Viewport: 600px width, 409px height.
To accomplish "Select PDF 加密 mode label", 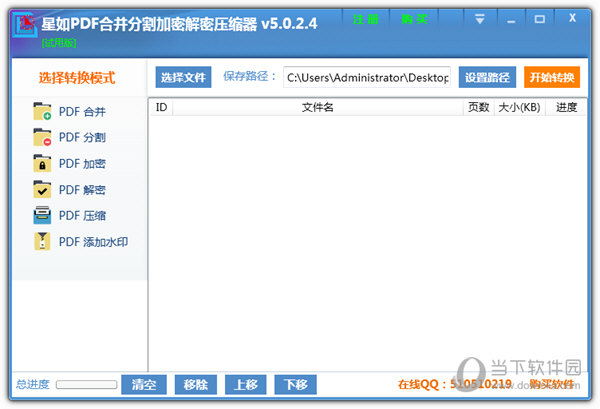I will (x=82, y=164).
